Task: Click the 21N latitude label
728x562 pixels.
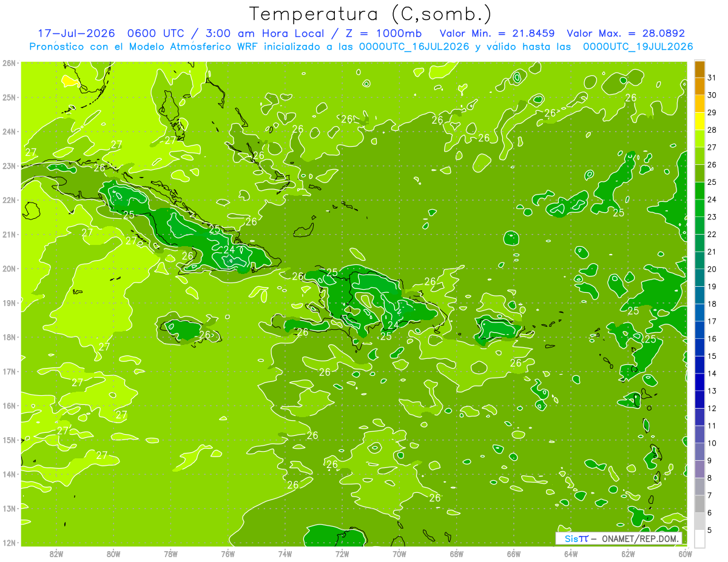Action: coord(9,234)
